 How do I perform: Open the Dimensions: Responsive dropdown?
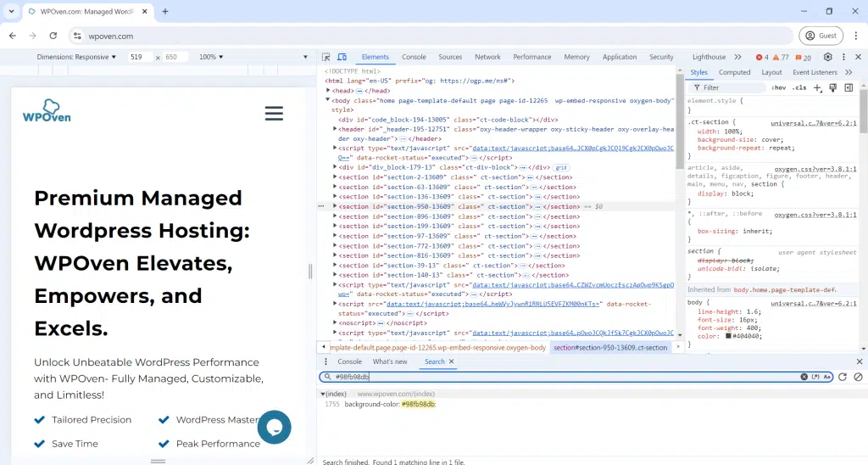point(76,57)
